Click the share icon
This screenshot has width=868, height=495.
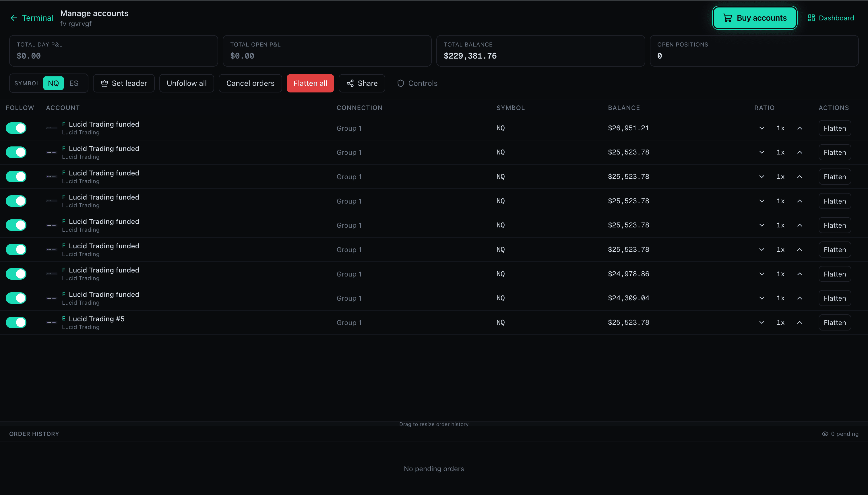350,83
